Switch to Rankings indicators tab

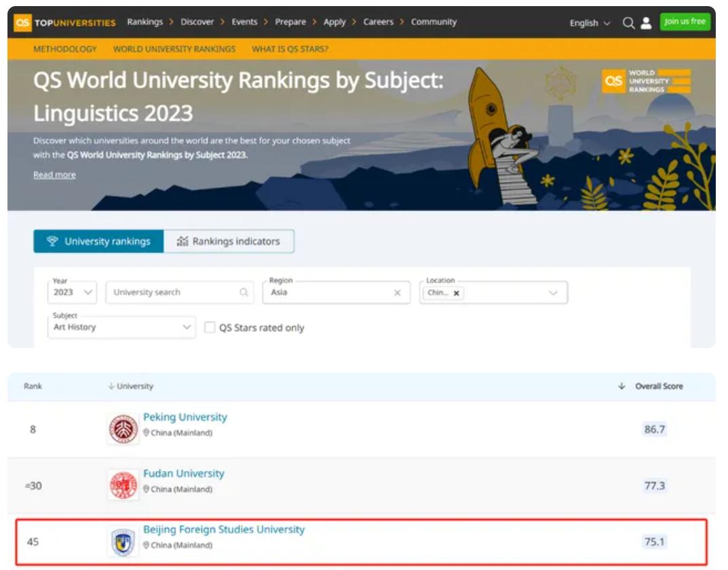(x=229, y=242)
